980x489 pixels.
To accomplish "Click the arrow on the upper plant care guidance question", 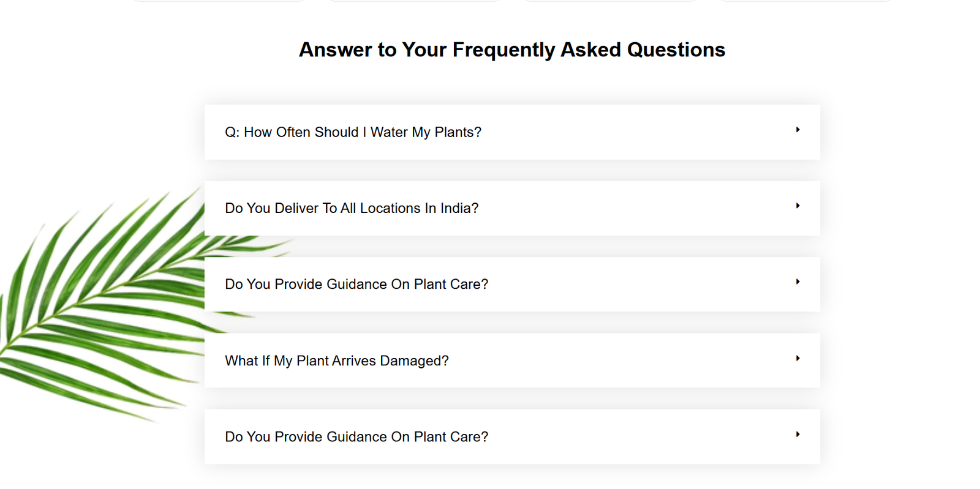I will 797,282.
